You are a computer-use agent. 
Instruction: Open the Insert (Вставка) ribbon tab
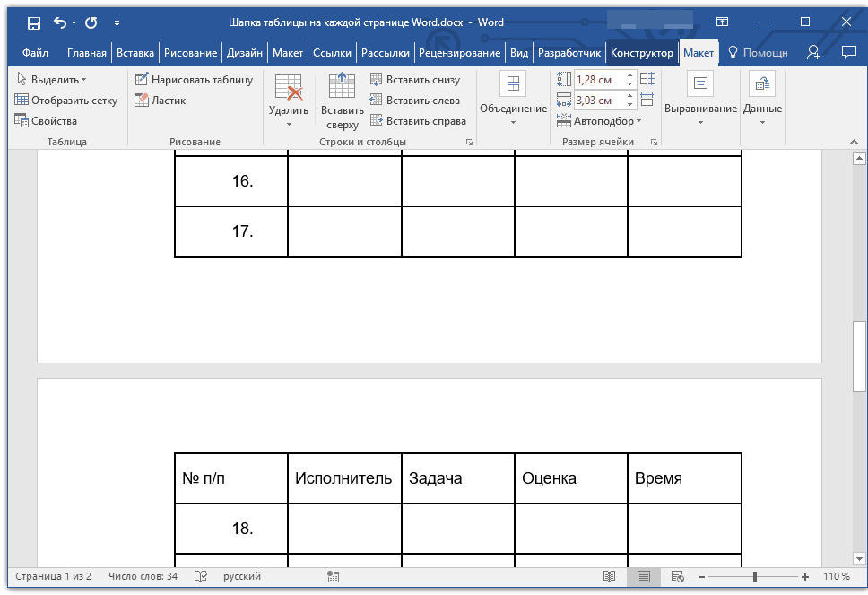135,53
